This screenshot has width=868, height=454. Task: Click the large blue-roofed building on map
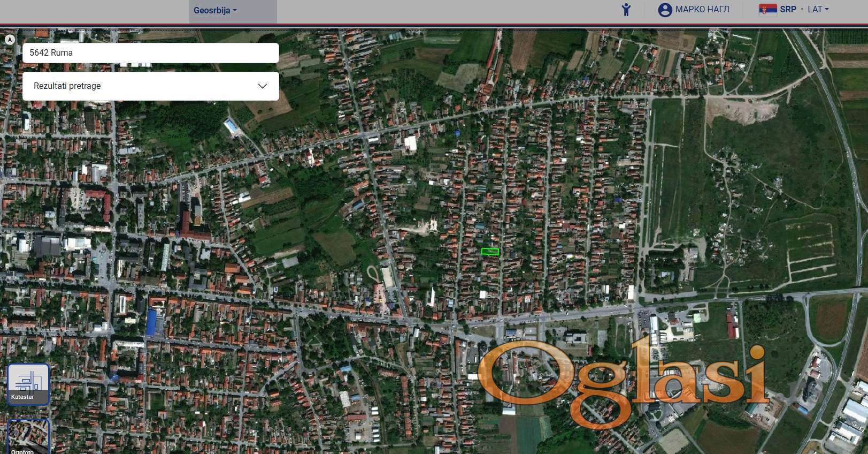pos(153,323)
